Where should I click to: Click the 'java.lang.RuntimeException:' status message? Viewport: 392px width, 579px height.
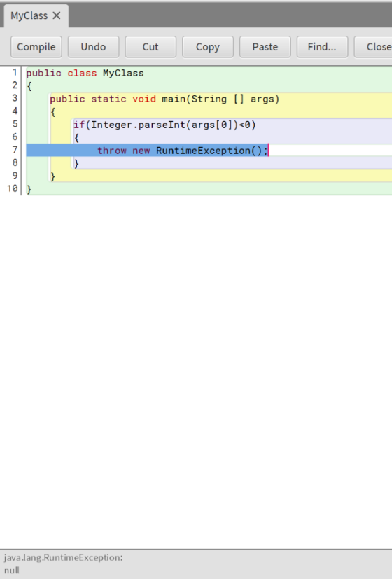[63, 557]
